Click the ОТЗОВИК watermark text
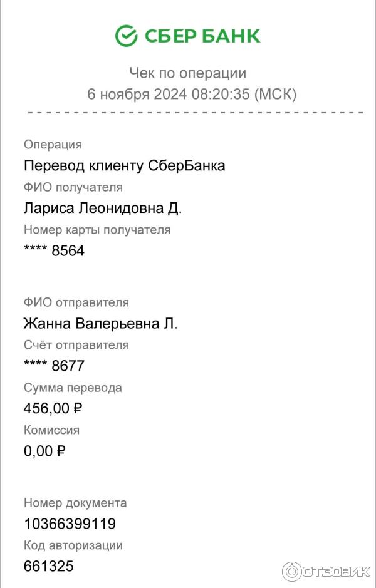This screenshot has width=376, height=588. 337,572
